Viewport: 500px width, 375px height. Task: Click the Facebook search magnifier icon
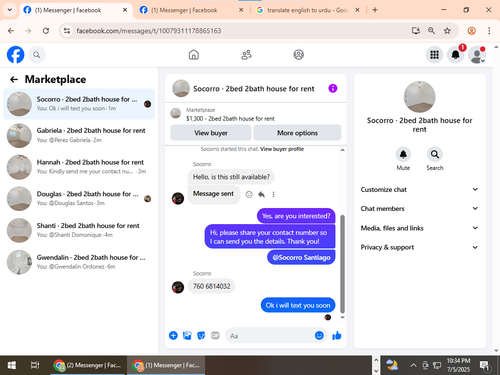tap(37, 55)
